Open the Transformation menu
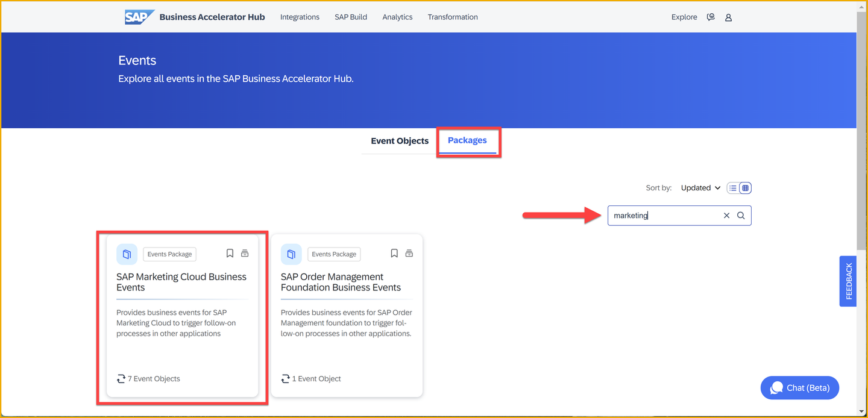Screen dimensions: 868x418 coord(453,17)
